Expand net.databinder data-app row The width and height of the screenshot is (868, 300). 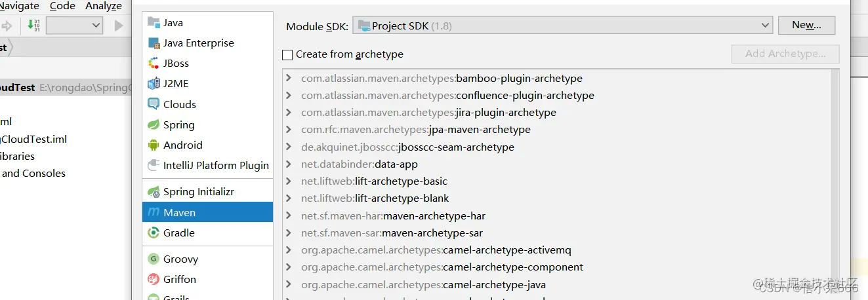click(x=289, y=164)
